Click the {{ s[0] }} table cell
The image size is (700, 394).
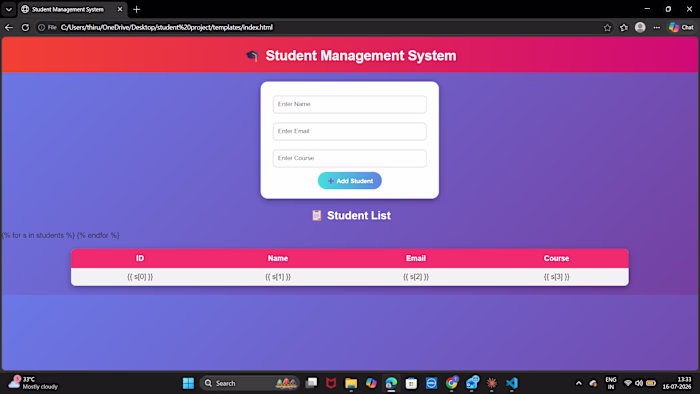[x=140, y=277]
